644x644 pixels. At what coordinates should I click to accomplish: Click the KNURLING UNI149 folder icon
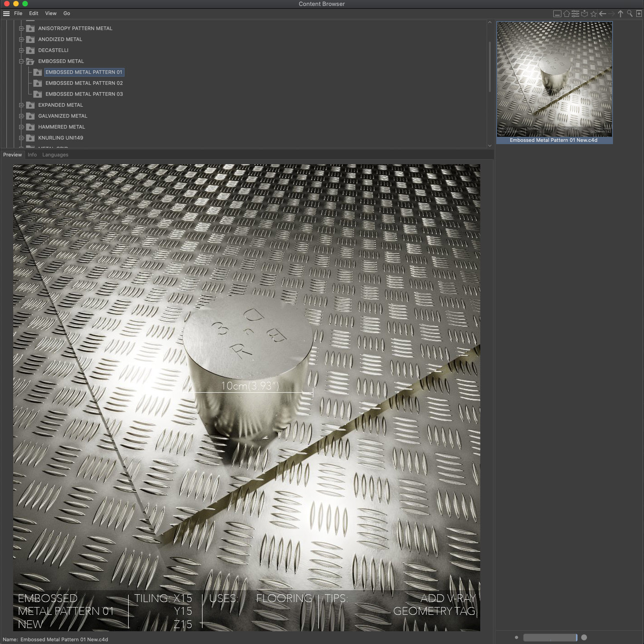(31, 138)
